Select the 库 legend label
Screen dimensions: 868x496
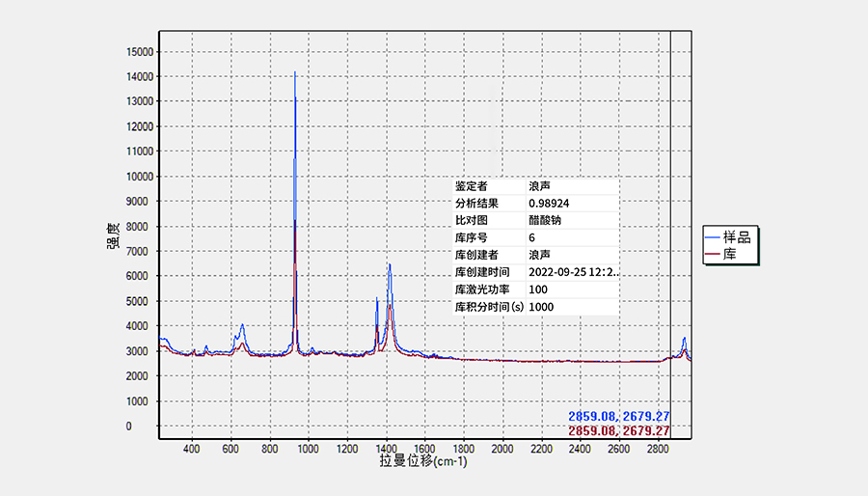pyautogui.click(x=730, y=255)
